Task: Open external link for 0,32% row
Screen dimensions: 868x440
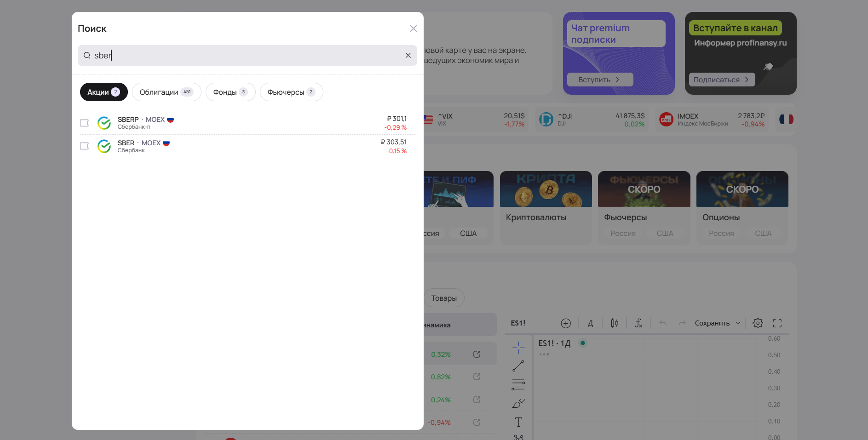Action: pos(477,354)
